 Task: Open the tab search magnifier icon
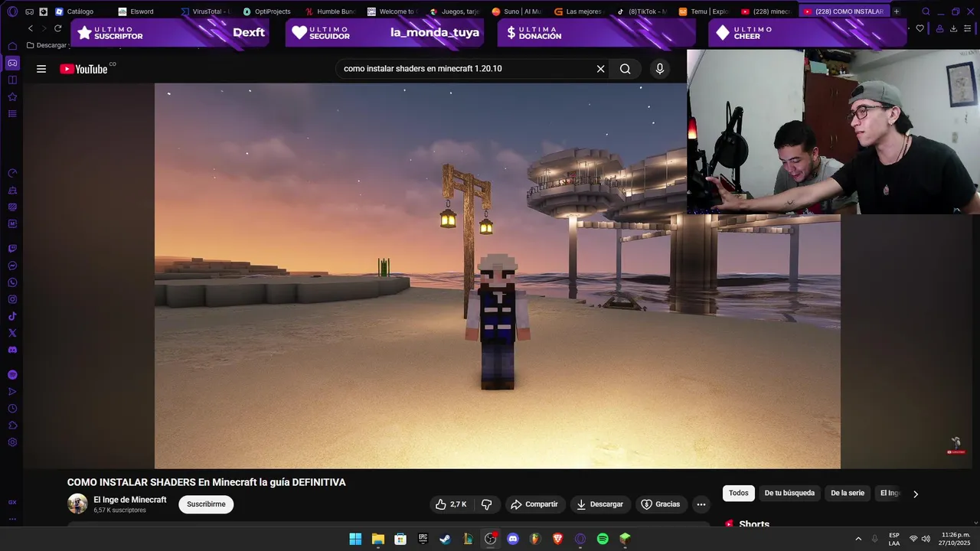(x=926, y=11)
